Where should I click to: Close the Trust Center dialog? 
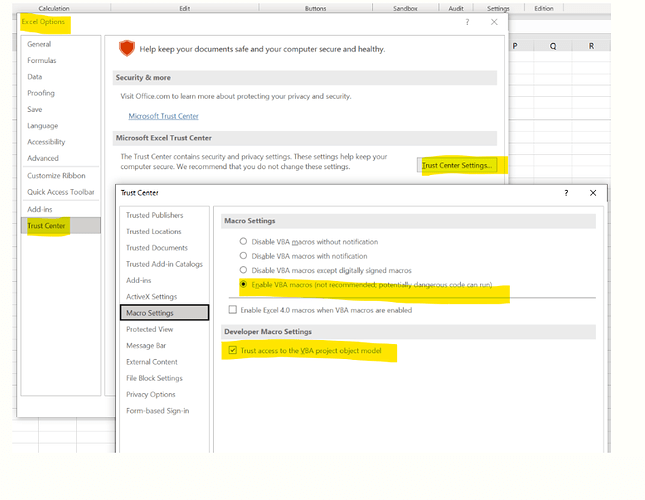coord(593,193)
